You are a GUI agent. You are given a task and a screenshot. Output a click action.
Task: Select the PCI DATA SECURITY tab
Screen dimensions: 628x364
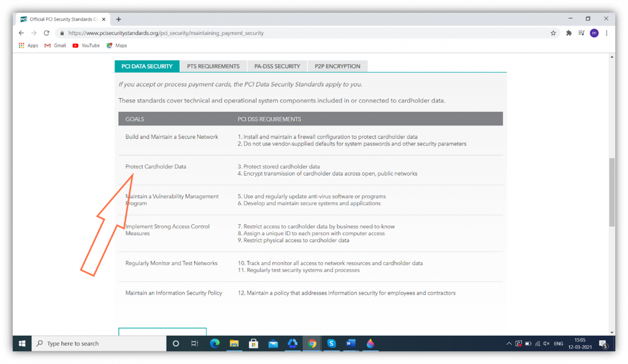[x=147, y=66]
